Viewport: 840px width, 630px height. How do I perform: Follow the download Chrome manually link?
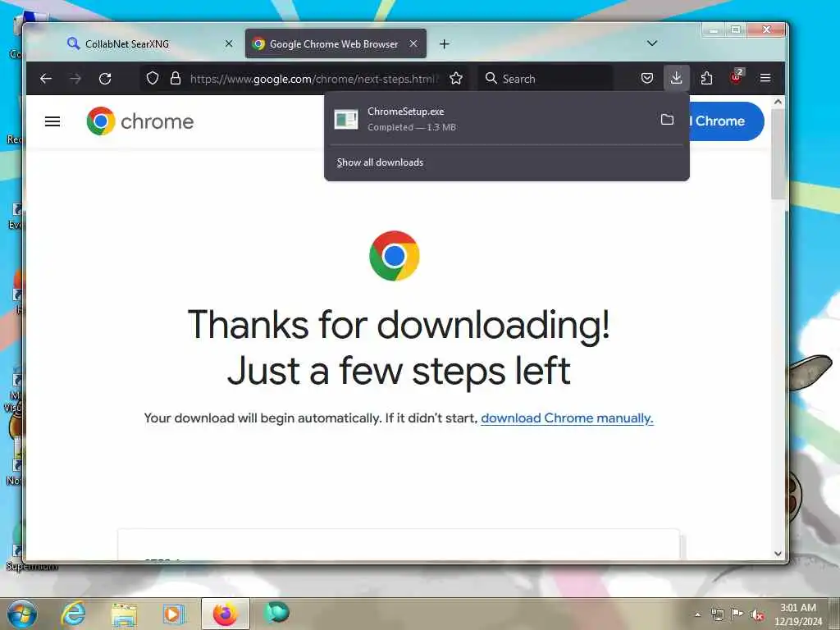[567, 418]
